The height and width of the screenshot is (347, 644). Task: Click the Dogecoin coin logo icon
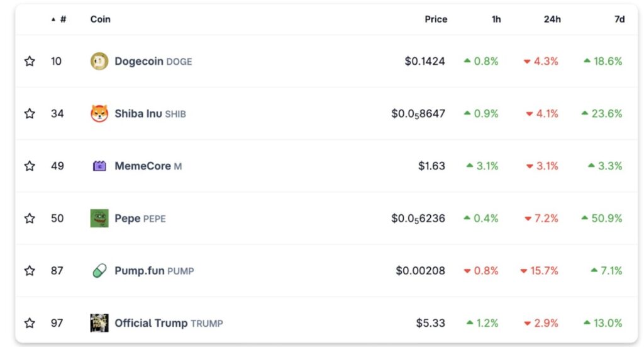click(99, 61)
